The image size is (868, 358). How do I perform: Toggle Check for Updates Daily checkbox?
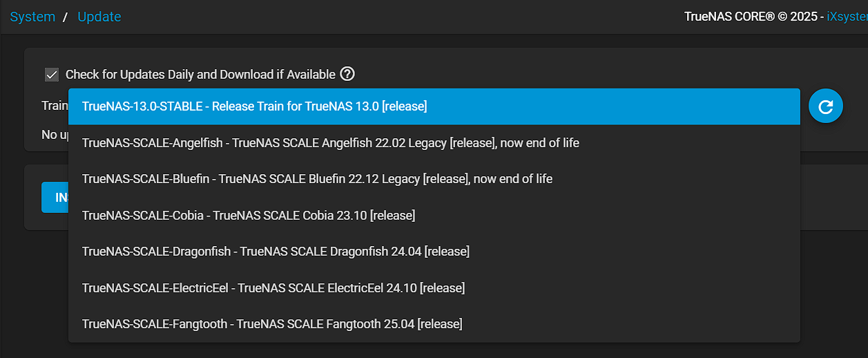click(52, 74)
